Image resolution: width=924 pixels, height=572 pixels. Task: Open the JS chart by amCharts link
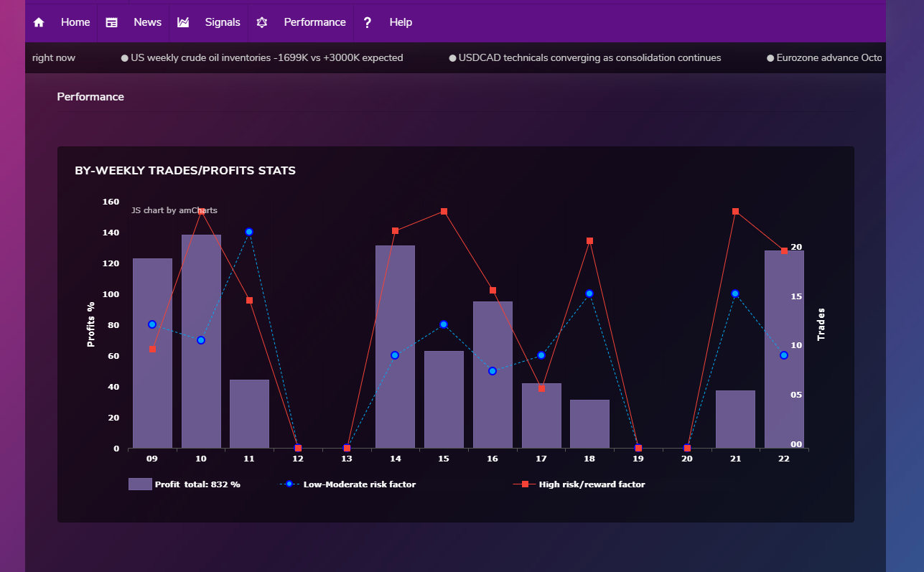[x=174, y=210]
